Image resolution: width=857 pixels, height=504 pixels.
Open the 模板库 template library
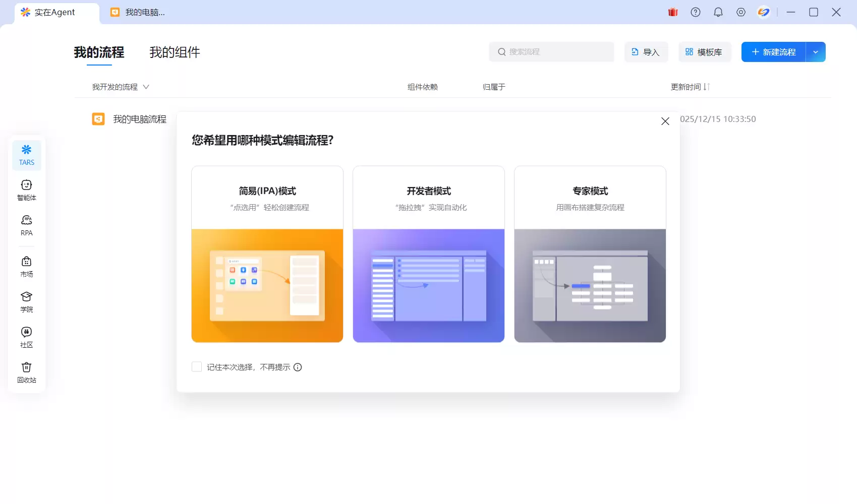click(704, 52)
